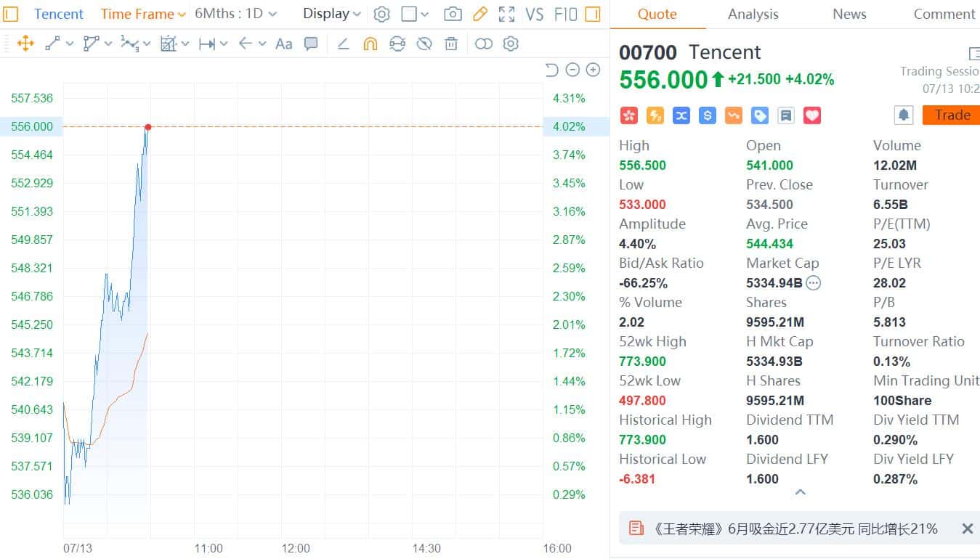Open the 6Mths : 1D range dropdown
This screenshot has height=559, width=980.
235,14
